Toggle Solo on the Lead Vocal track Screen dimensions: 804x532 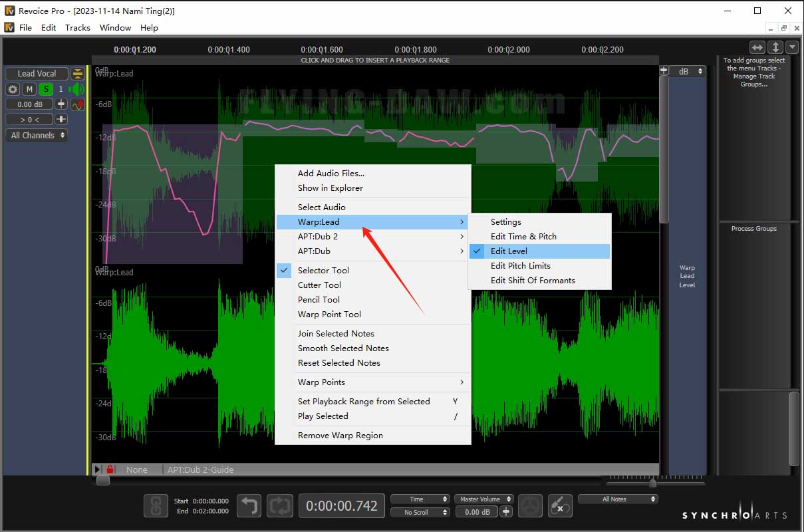(x=45, y=89)
